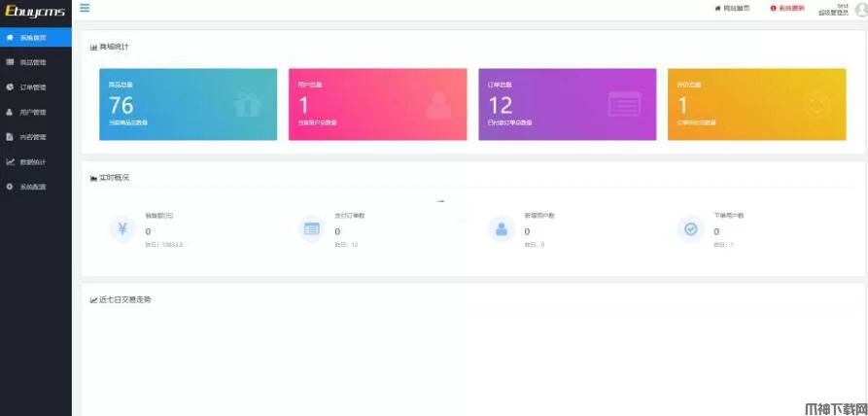Click the user icon beside 新增用户数
868x416 pixels.
(502, 229)
